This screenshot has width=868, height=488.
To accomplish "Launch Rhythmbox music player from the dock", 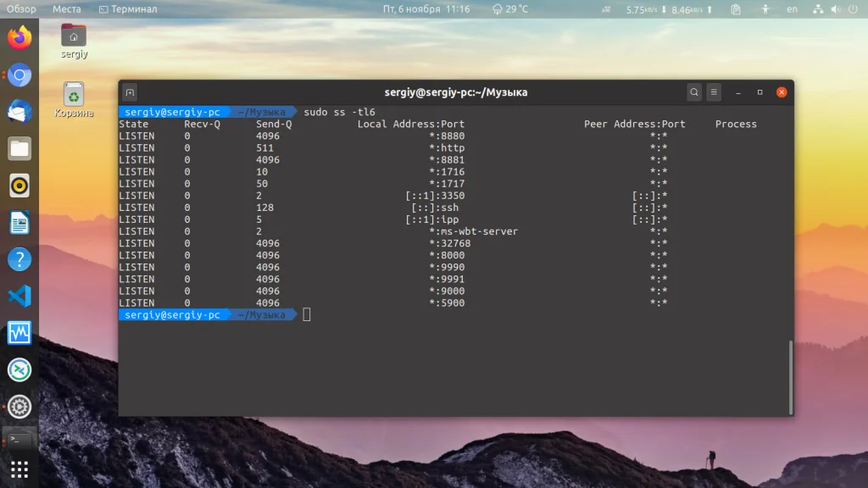I will [19, 186].
